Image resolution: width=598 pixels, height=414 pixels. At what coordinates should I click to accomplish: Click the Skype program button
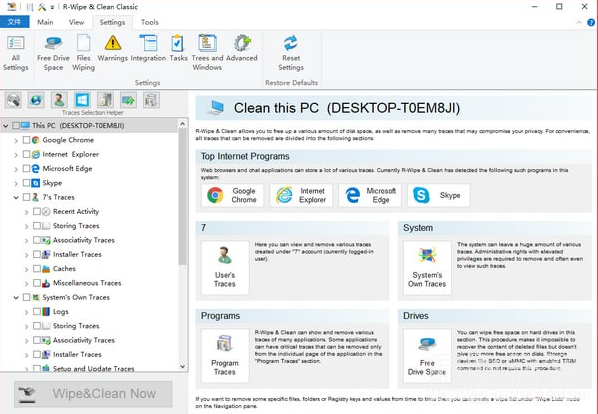point(438,195)
